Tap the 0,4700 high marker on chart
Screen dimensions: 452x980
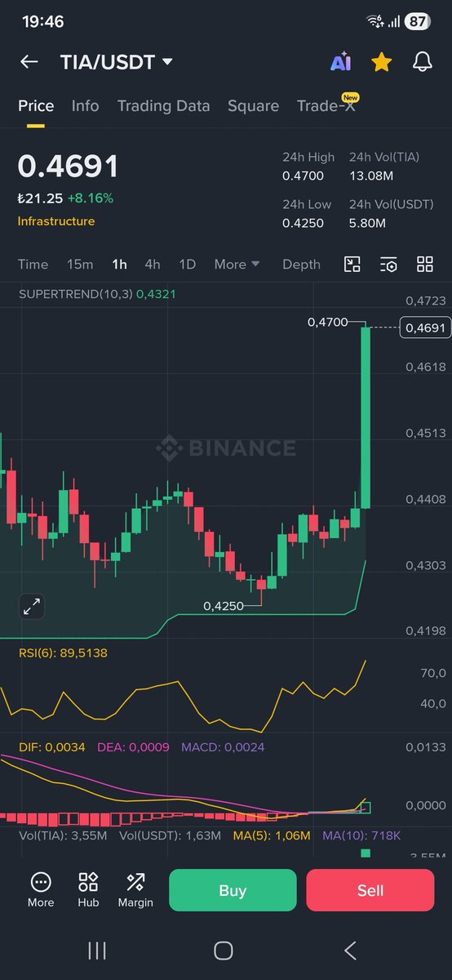pyautogui.click(x=328, y=323)
